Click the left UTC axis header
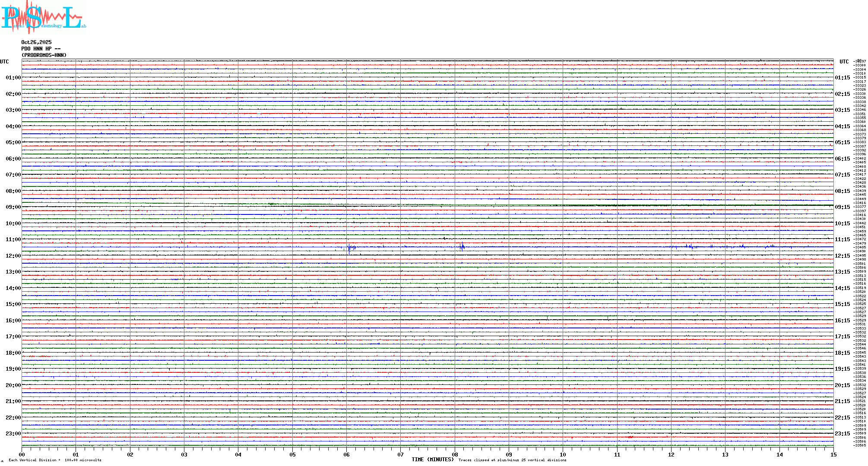 (4, 62)
